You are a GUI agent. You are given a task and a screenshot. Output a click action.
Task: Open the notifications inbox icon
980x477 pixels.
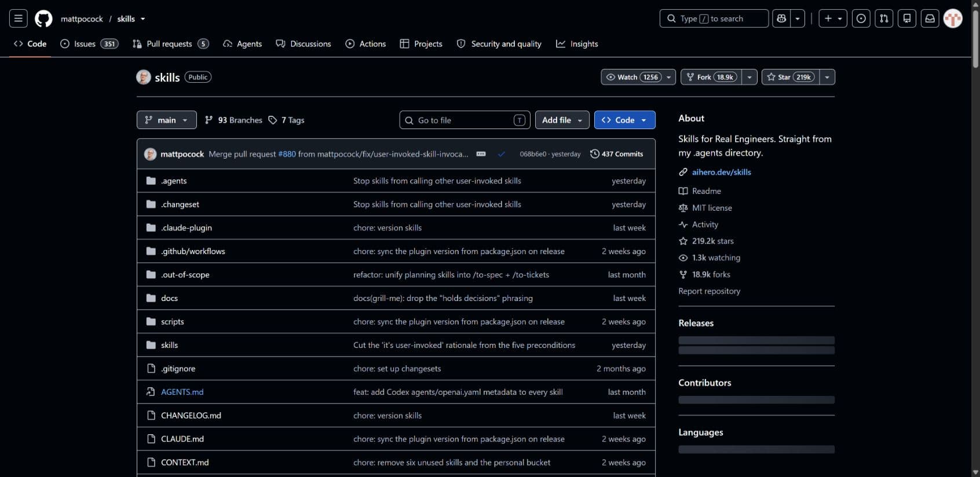coord(930,19)
